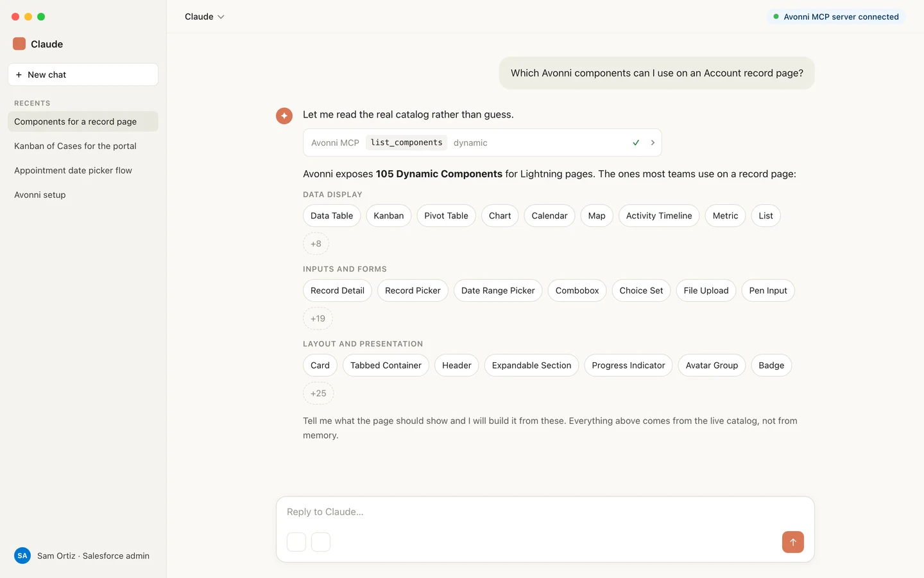This screenshot has width=924, height=578.
Task: Select the Metric chip
Action: coord(725,216)
